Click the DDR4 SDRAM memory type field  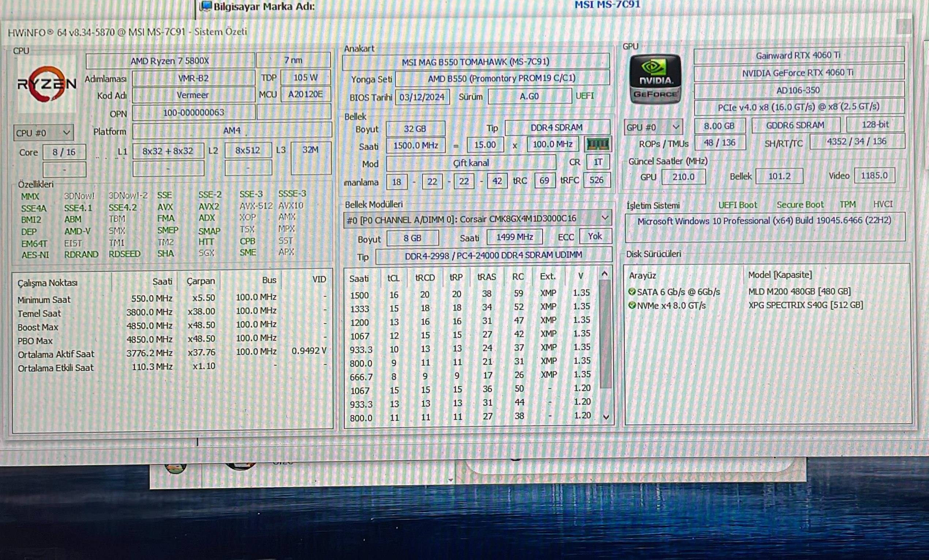click(x=557, y=127)
